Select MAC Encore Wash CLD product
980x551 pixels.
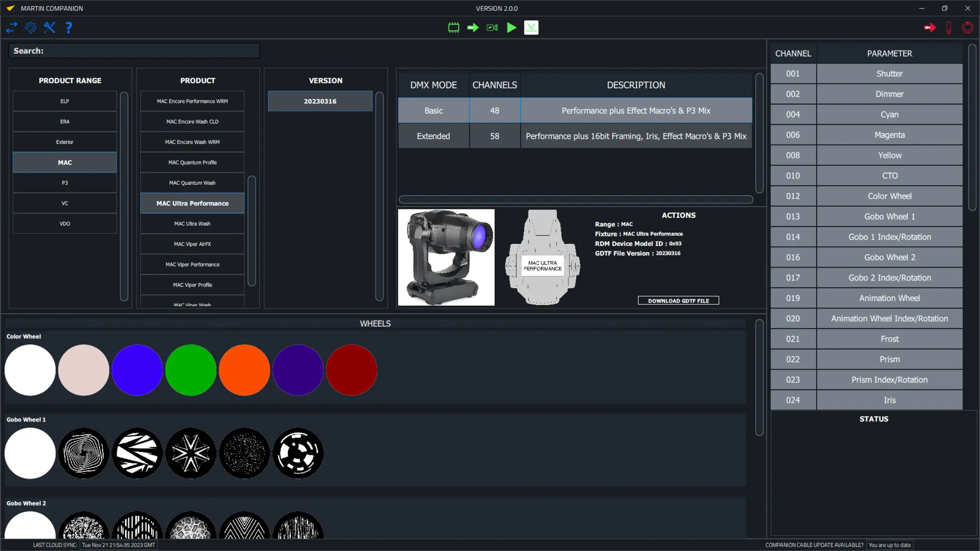coord(192,121)
